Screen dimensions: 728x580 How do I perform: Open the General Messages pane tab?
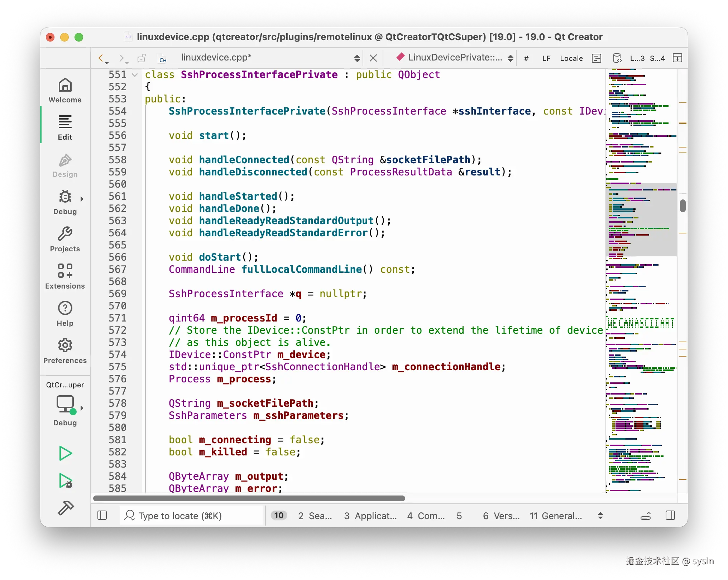coord(556,516)
